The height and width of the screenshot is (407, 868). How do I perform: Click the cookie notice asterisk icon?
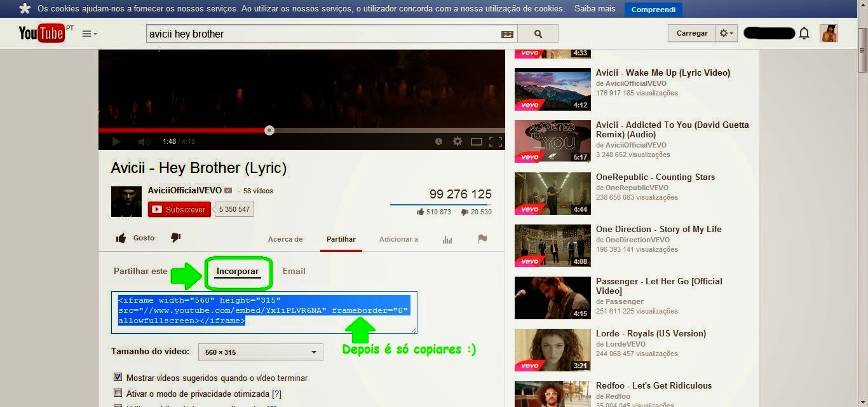click(x=24, y=9)
